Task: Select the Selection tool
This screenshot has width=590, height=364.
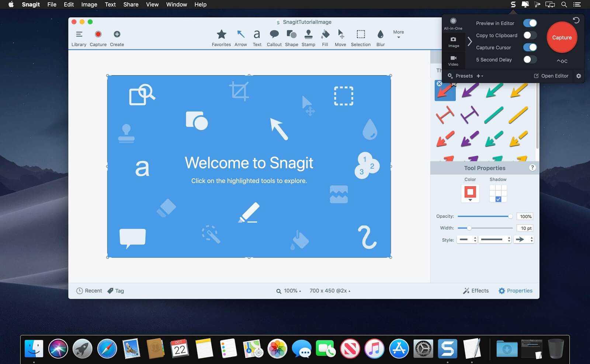Action: 361,38
